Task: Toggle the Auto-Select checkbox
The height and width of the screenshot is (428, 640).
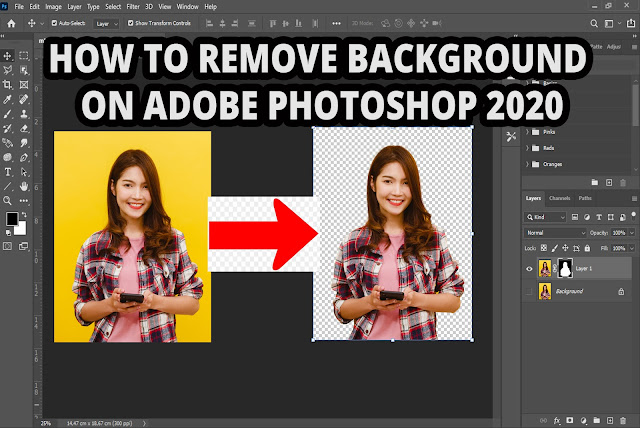Action: 54,23
